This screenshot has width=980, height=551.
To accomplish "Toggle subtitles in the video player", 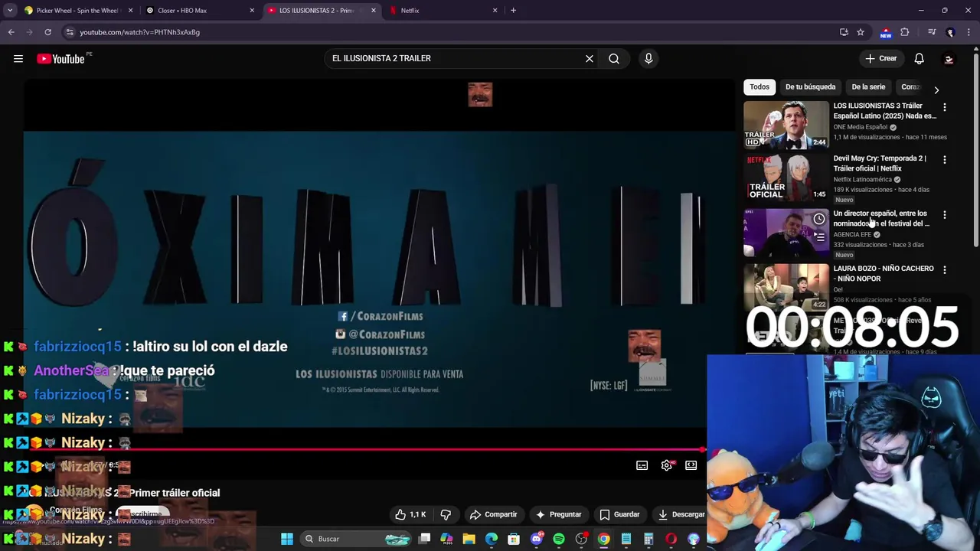I will pyautogui.click(x=642, y=465).
